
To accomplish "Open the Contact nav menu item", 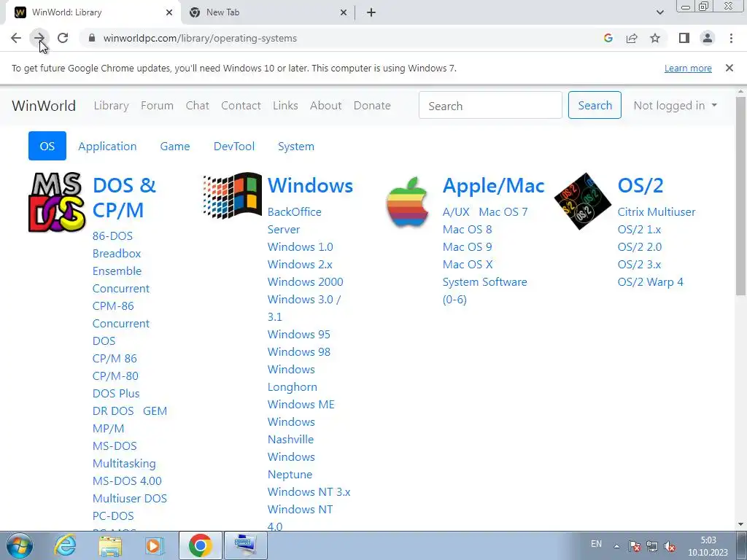I will tap(241, 105).
